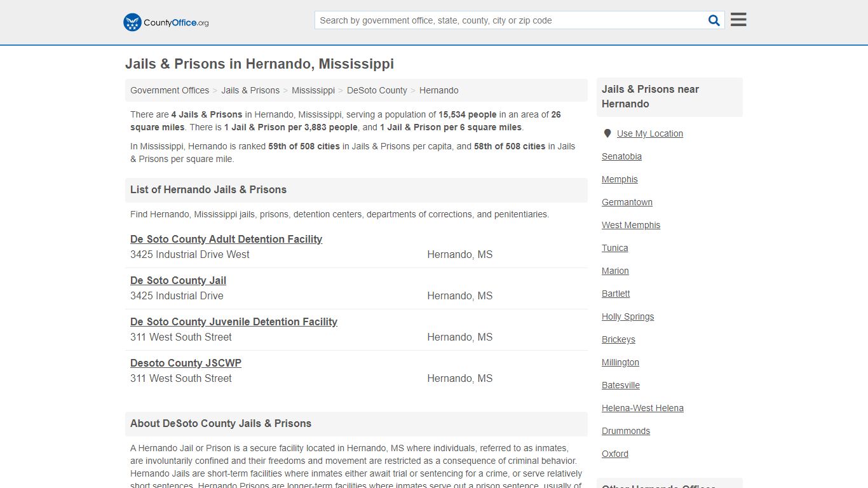Select Tunica nearby city

[x=614, y=248]
